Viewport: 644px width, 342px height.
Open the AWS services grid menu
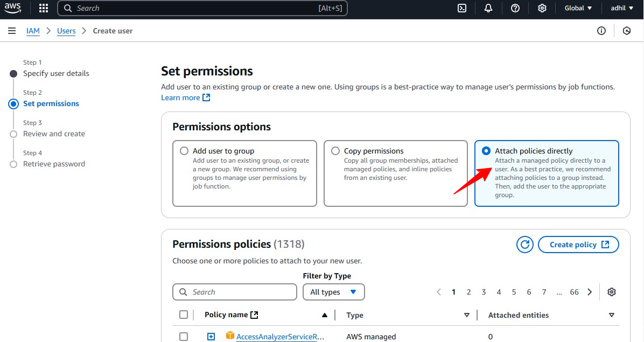coord(44,8)
